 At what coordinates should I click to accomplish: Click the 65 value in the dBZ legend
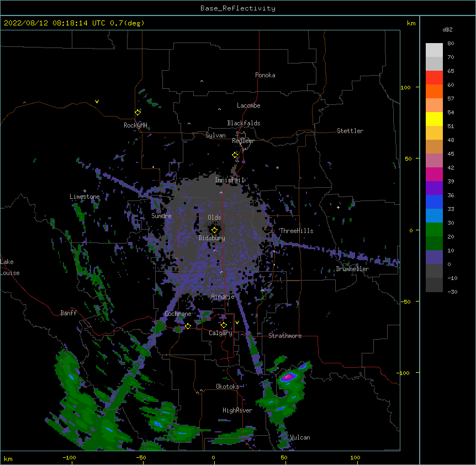[x=451, y=71]
